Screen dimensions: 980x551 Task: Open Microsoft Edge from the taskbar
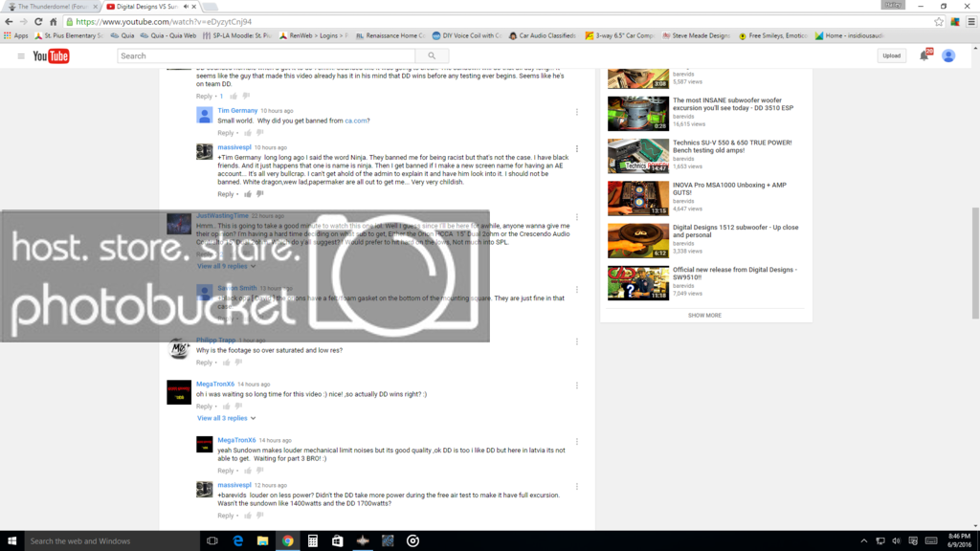pos(237,540)
